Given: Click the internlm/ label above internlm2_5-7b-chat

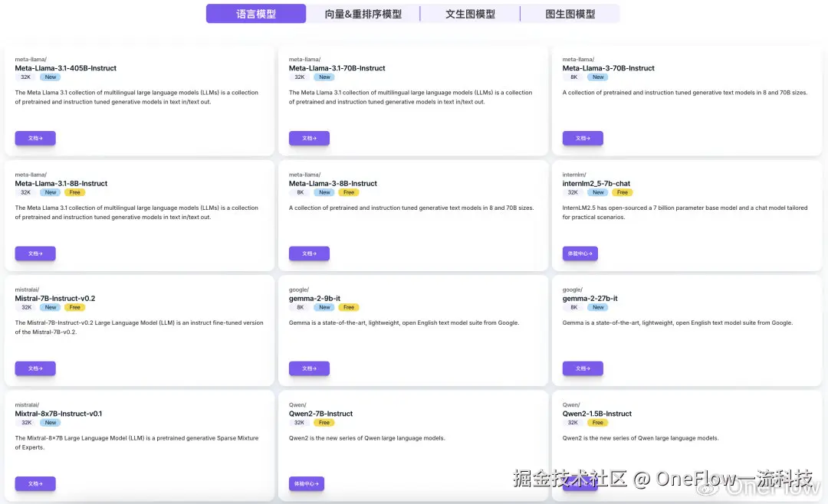Looking at the screenshot, I should pos(574,175).
